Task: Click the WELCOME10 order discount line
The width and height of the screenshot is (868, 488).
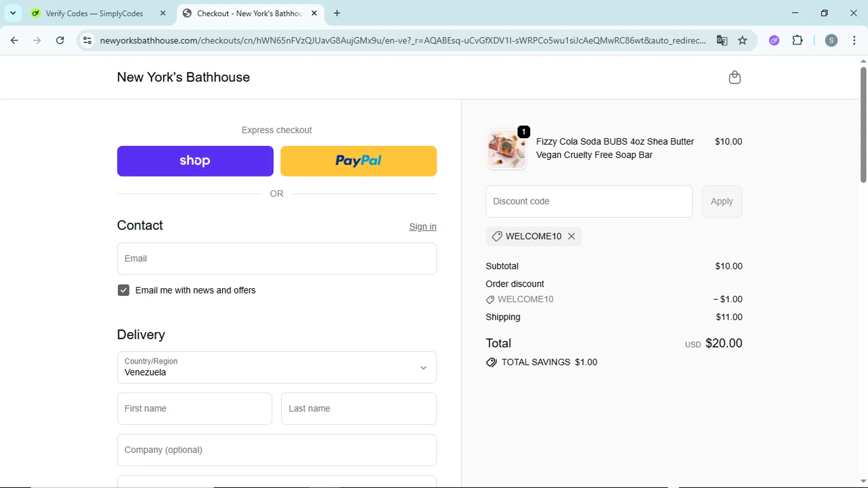Action: coord(614,299)
